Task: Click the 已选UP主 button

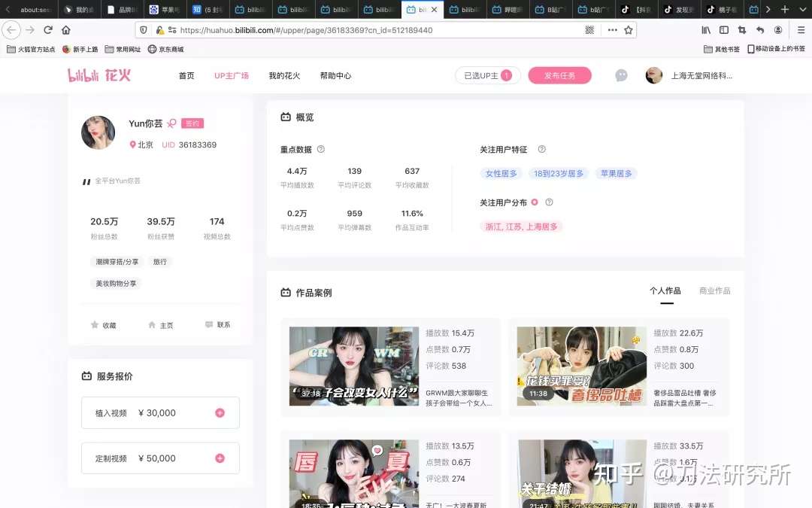Action: tap(488, 76)
